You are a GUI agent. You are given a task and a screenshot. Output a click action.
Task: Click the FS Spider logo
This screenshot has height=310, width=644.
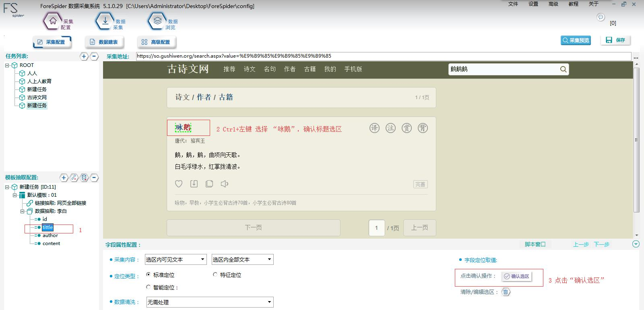click(x=14, y=10)
